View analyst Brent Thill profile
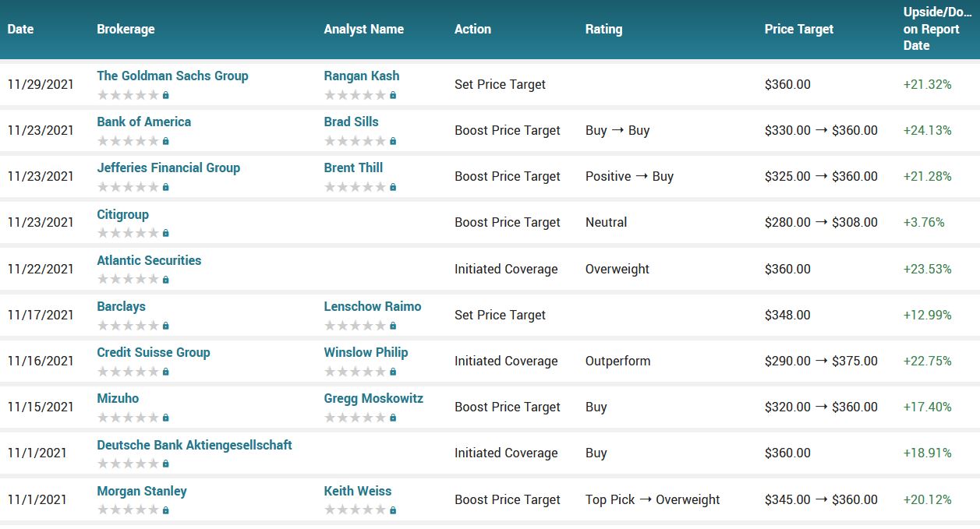 point(353,168)
